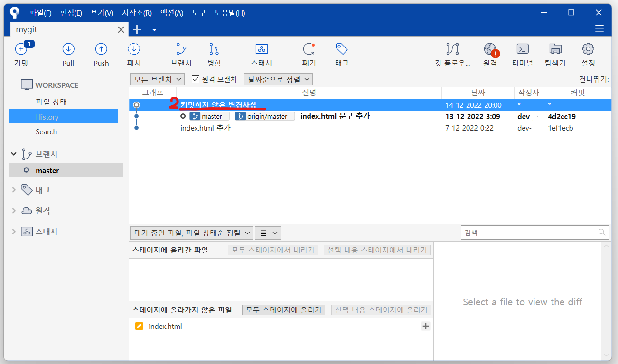618x364 pixels.
Task: Click the Push toolbar icon
Action: (x=101, y=49)
